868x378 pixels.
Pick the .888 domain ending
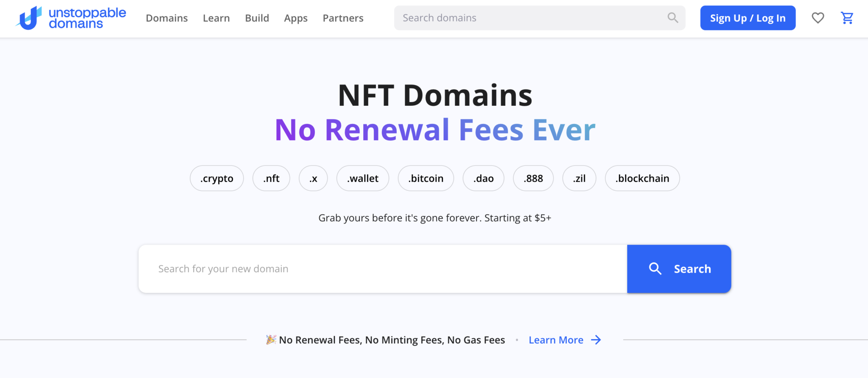point(533,178)
